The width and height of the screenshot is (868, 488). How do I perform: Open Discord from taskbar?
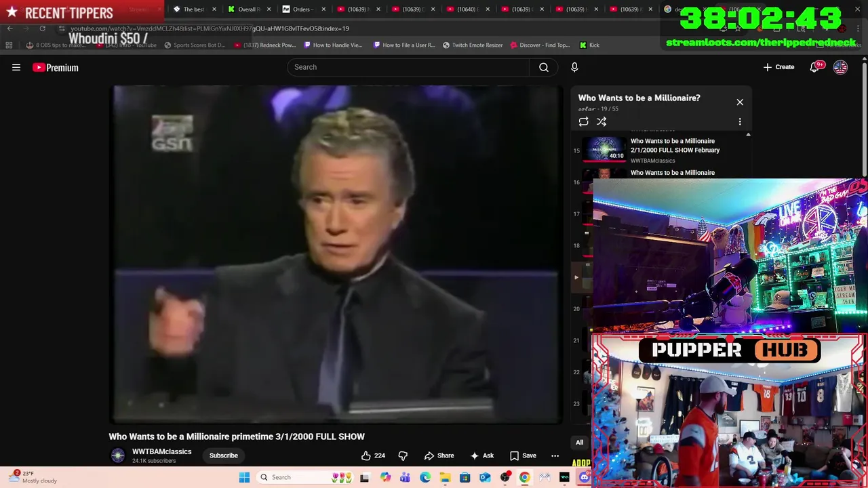point(585,477)
